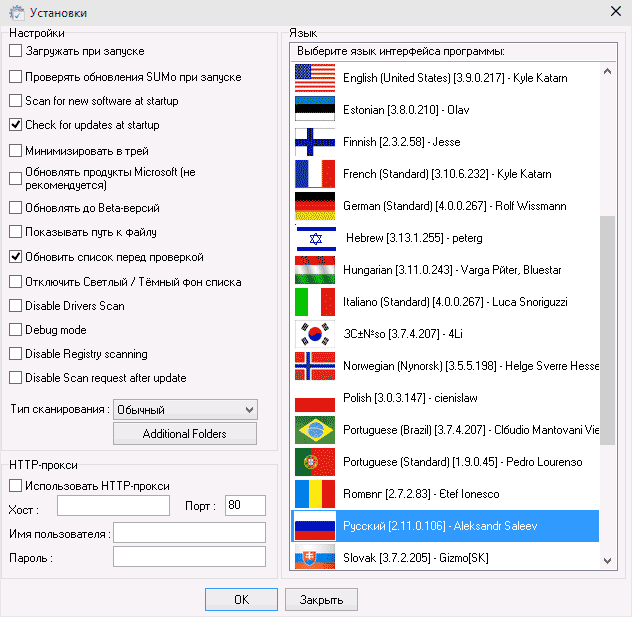Click the Norwegian flag icon

pyautogui.click(x=315, y=366)
